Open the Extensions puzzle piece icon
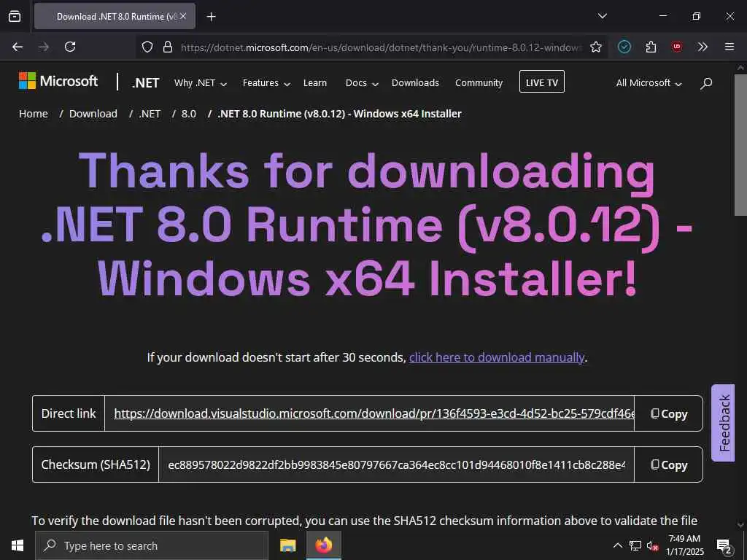 651,47
